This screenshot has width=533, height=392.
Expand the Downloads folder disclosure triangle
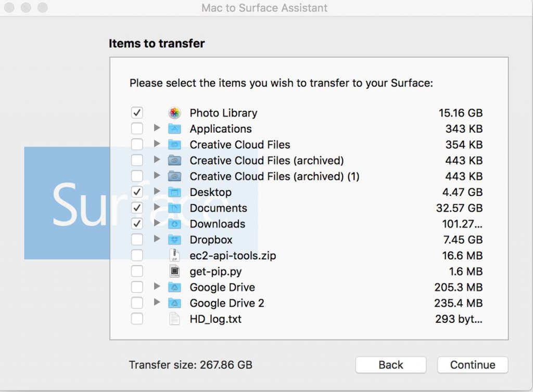[x=157, y=223]
